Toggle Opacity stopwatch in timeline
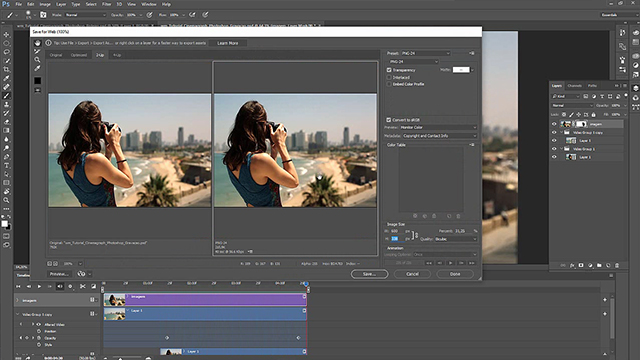Viewport: 640px width, 360px height. coord(39,338)
